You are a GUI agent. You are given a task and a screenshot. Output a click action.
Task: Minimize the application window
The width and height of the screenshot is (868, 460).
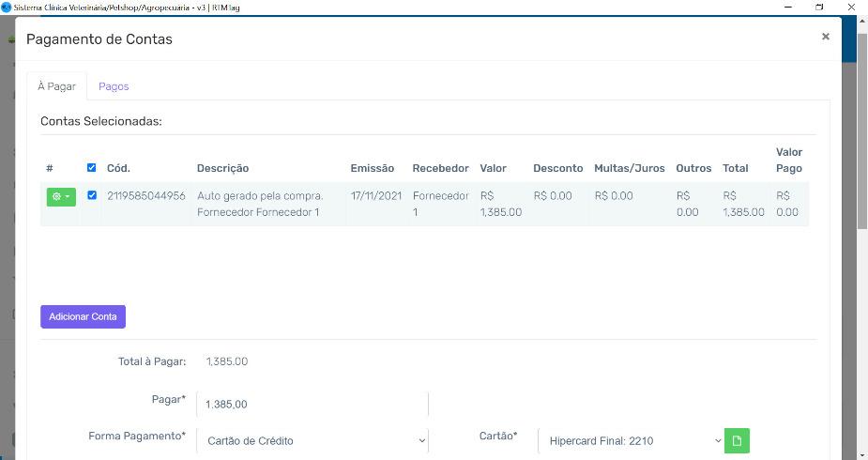tap(786, 7)
